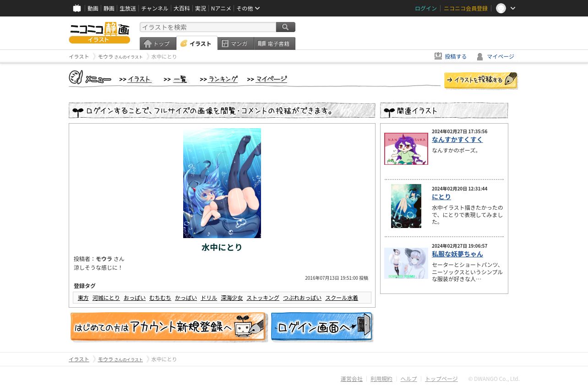Click the イラストを投稿する button
The image size is (588, 391).
(481, 81)
